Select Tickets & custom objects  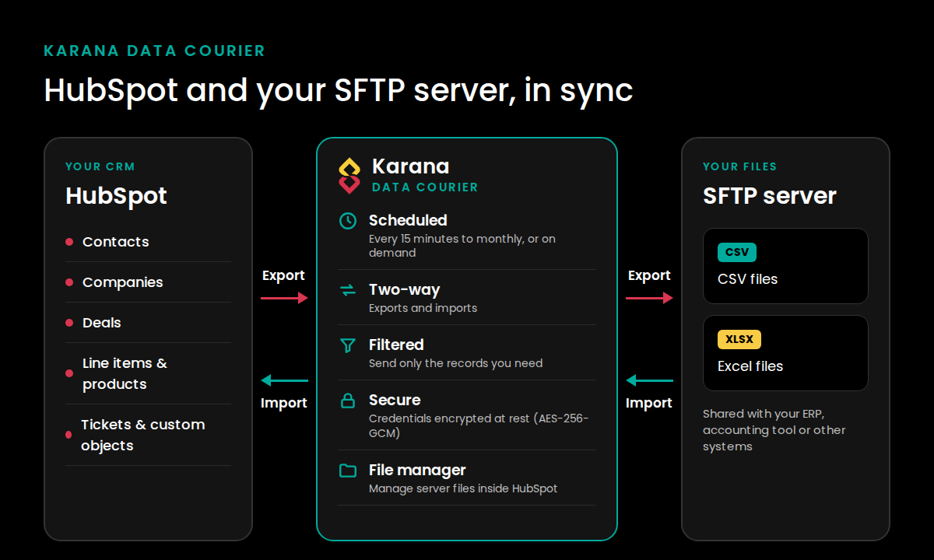click(x=148, y=435)
